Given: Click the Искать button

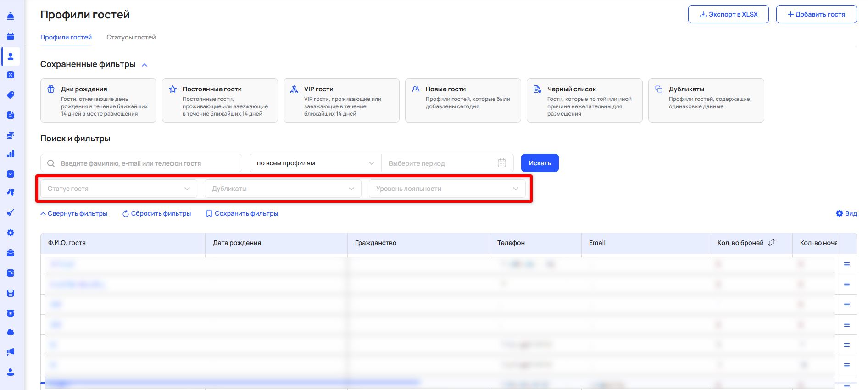Looking at the screenshot, I should point(540,163).
